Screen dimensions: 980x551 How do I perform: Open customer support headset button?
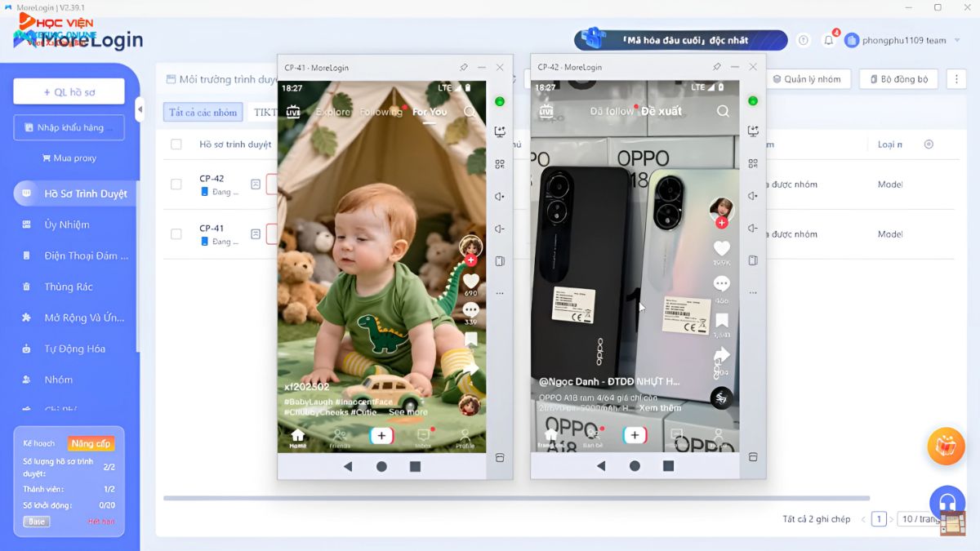tap(947, 502)
